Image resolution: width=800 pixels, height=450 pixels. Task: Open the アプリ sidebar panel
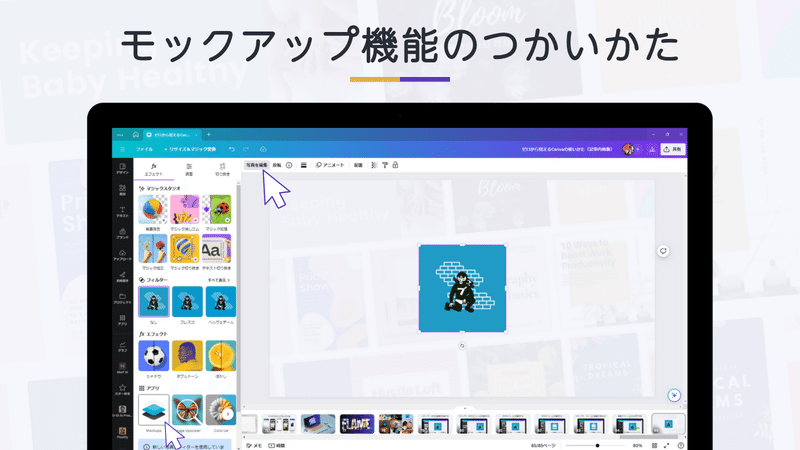tap(122, 320)
